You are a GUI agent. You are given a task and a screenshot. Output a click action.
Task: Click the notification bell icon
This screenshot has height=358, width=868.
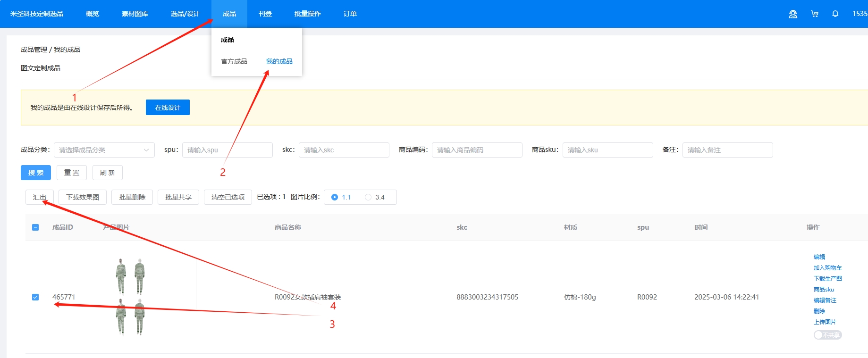click(x=835, y=14)
